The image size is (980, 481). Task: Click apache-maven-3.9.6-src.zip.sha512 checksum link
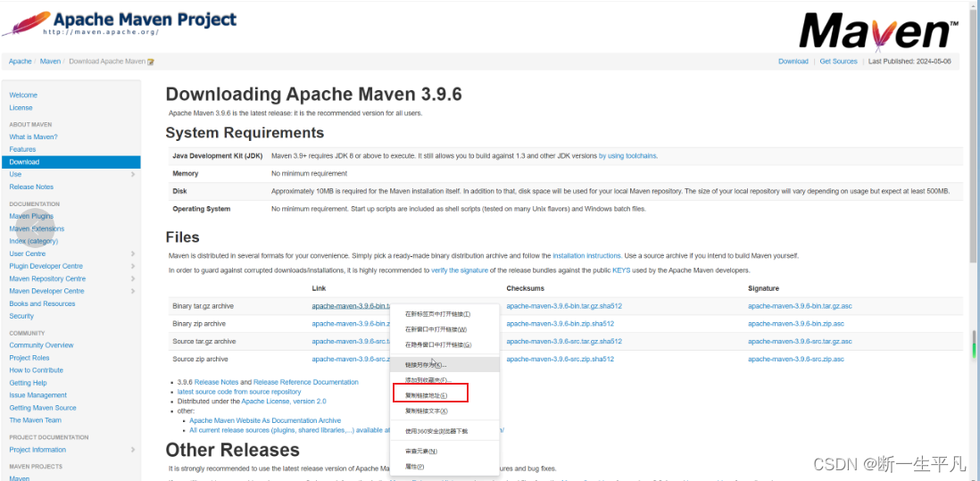[x=560, y=359]
